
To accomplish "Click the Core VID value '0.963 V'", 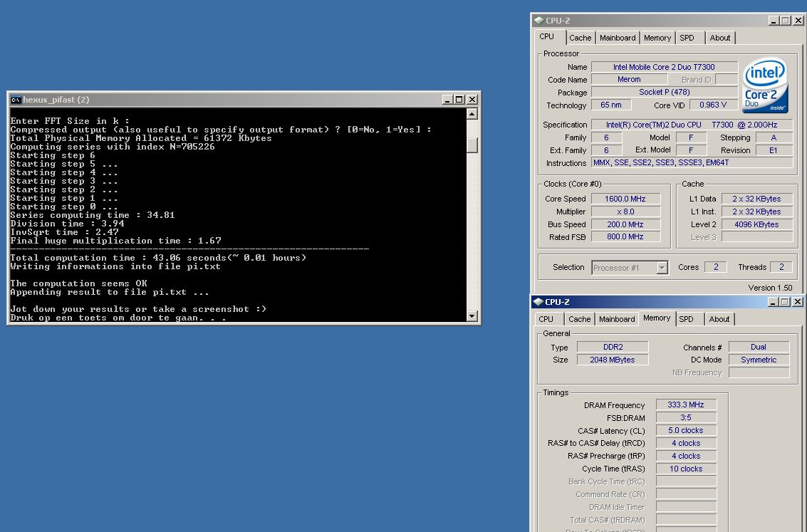I will pos(713,105).
